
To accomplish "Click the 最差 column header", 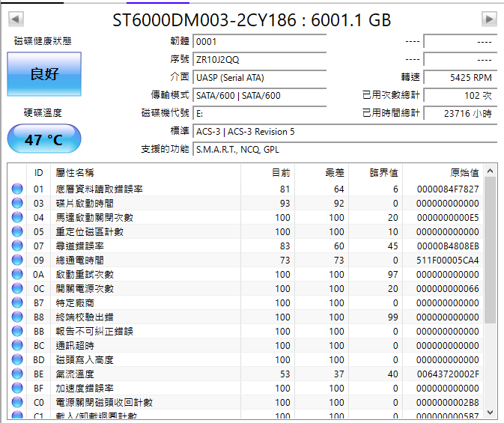I will point(322,173).
